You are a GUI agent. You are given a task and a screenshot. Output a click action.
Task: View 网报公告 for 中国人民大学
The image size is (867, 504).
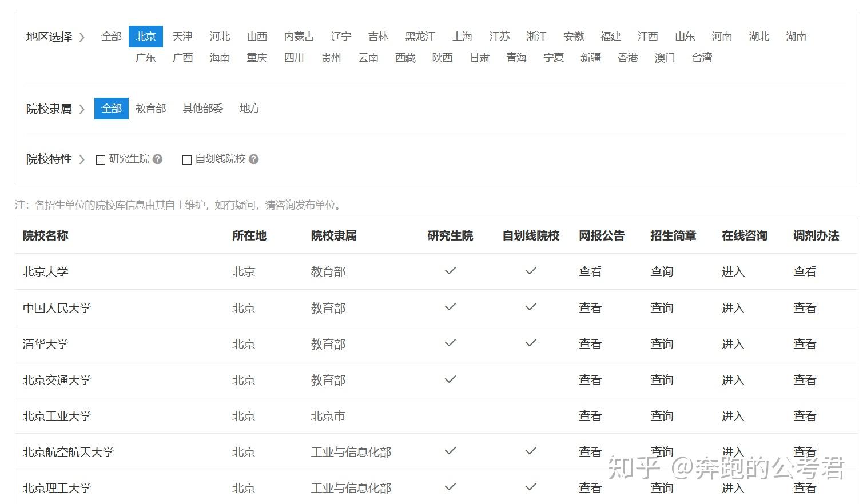click(590, 308)
